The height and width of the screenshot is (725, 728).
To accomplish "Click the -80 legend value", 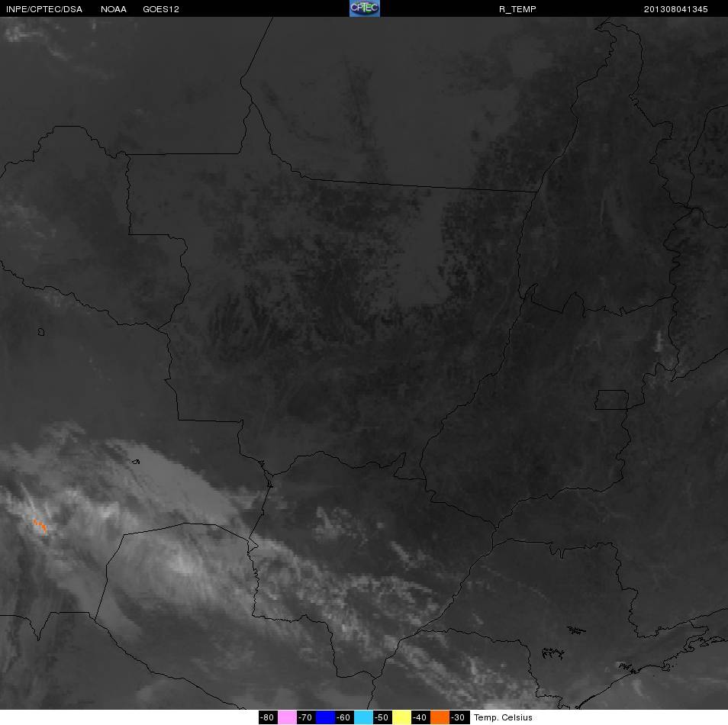I will coord(268,717).
